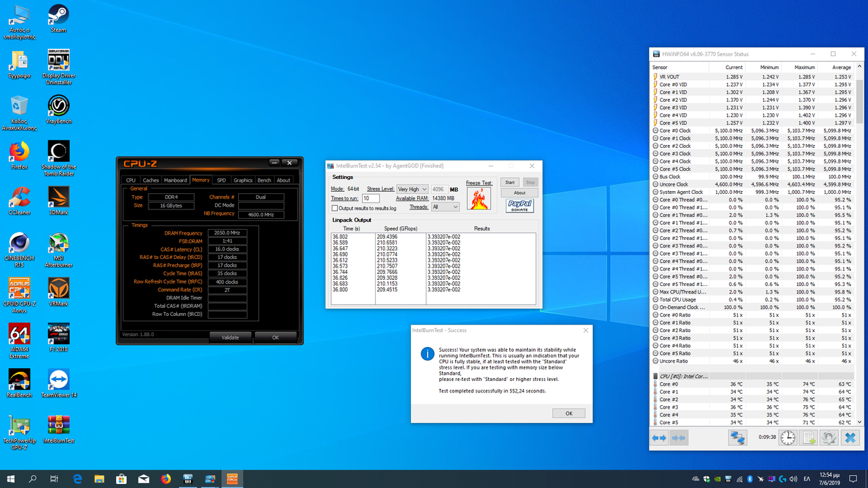Click the Times to run field
Viewport: 868px width, 488px height.
point(371,199)
